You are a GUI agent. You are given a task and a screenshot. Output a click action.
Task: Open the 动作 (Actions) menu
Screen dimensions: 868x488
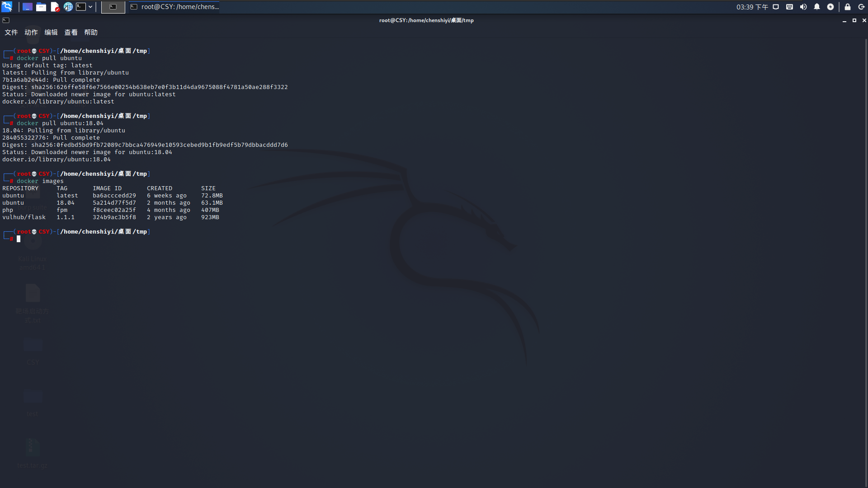pos(31,33)
